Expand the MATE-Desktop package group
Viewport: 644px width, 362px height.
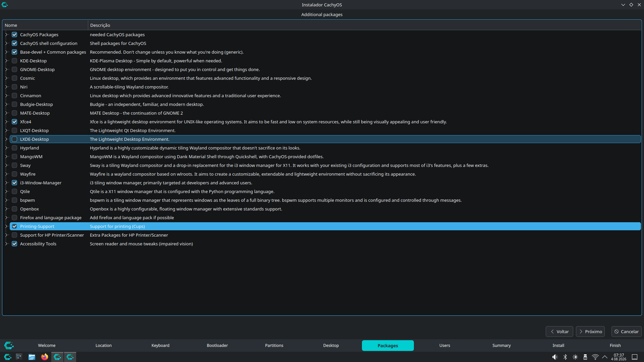pyautogui.click(x=6, y=113)
